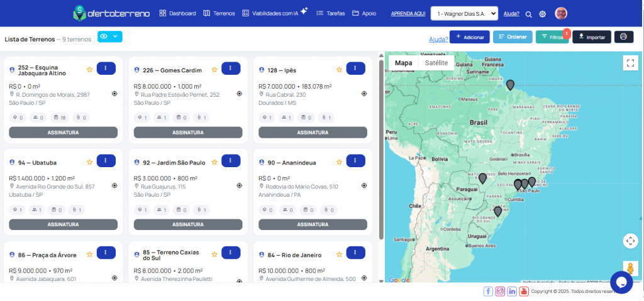Click the map camera controls button
Viewport: 644px width, 301px height.
click(630, 241)
